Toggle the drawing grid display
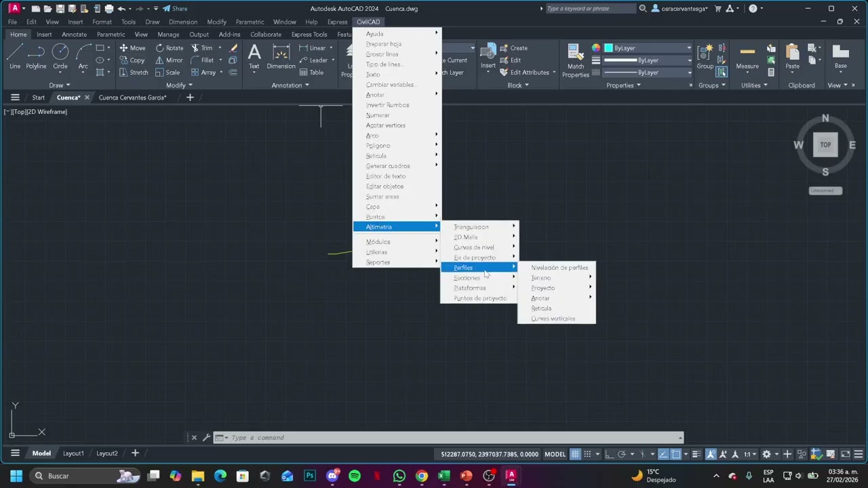 point(575,454)
